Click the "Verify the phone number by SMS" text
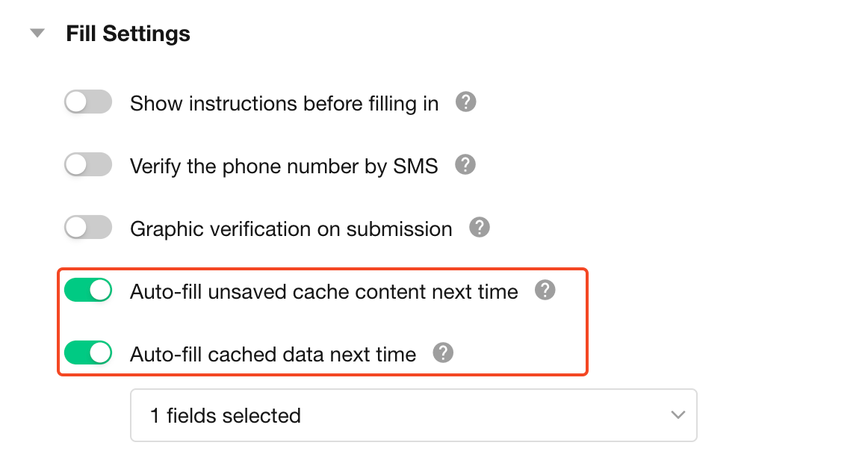This screenshot has width=868, height=469. (284, 166)
